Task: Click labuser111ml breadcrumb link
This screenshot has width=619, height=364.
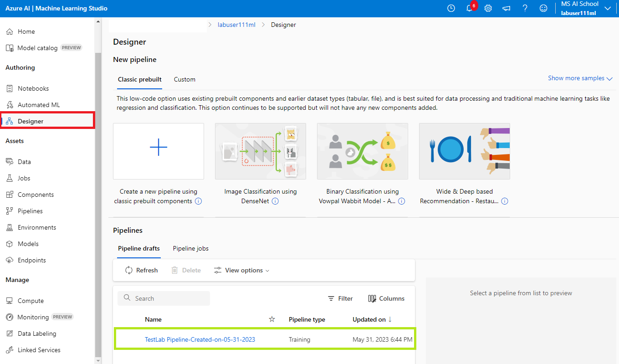Action: (x=236, y=25)
